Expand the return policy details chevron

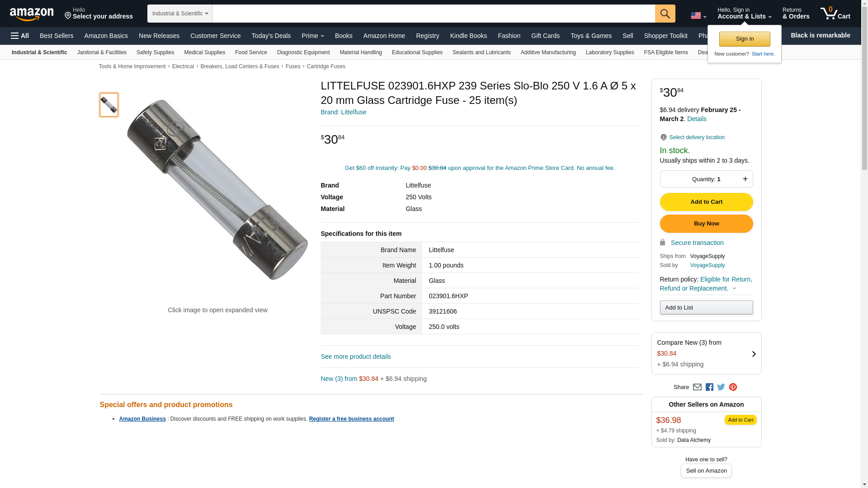point(734,289)
